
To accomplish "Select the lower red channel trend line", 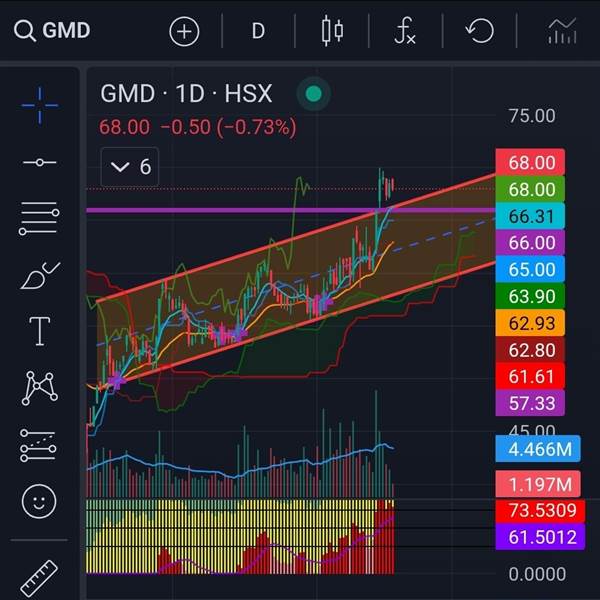I will [305, 322].
